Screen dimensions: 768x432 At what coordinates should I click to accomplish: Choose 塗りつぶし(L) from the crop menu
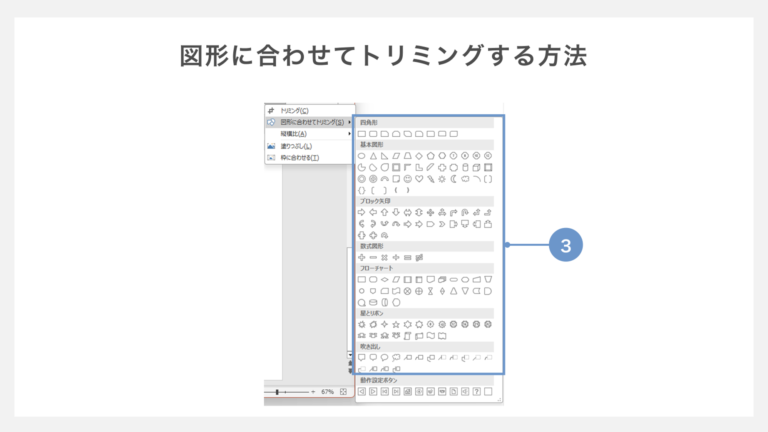(x=294, y=146)
